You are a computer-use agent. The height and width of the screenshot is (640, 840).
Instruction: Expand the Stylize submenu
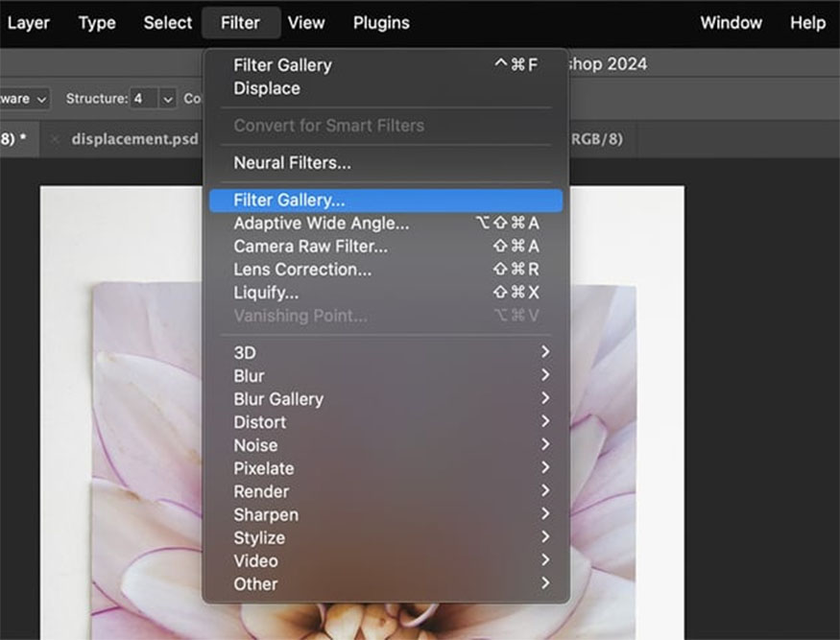click(x=386, y=537)
